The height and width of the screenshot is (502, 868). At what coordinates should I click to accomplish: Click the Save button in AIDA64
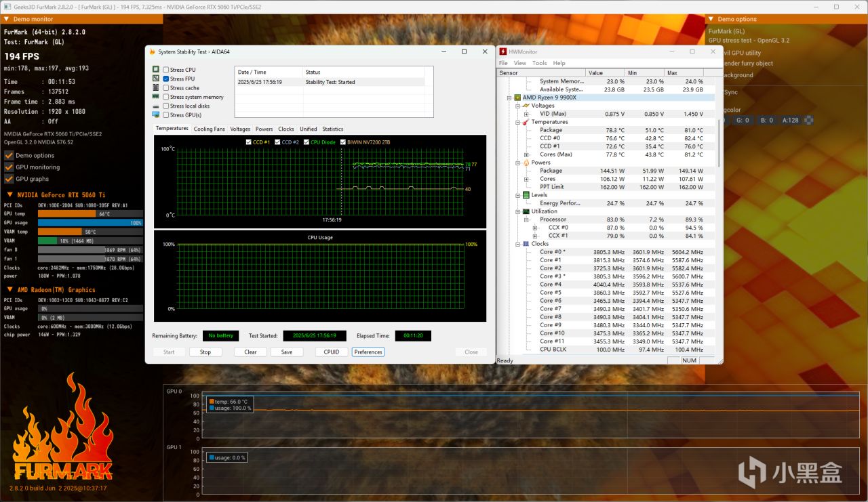[287, 352]
